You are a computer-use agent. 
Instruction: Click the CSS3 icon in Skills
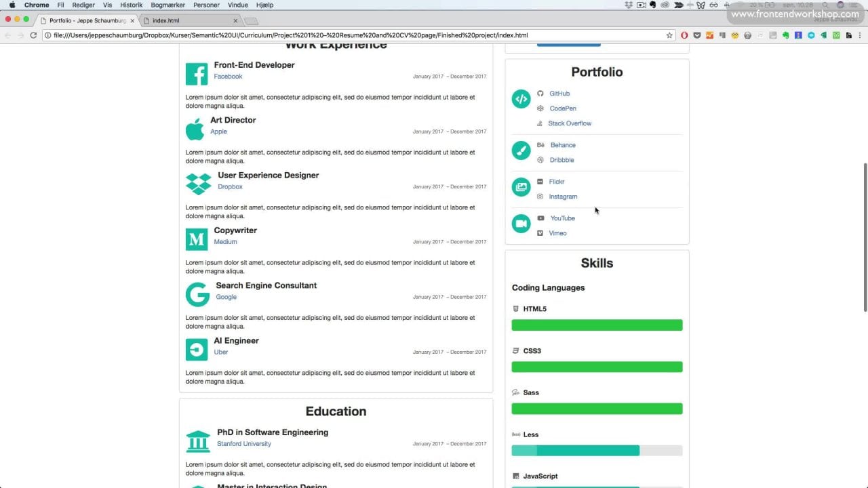coord(516,351)
